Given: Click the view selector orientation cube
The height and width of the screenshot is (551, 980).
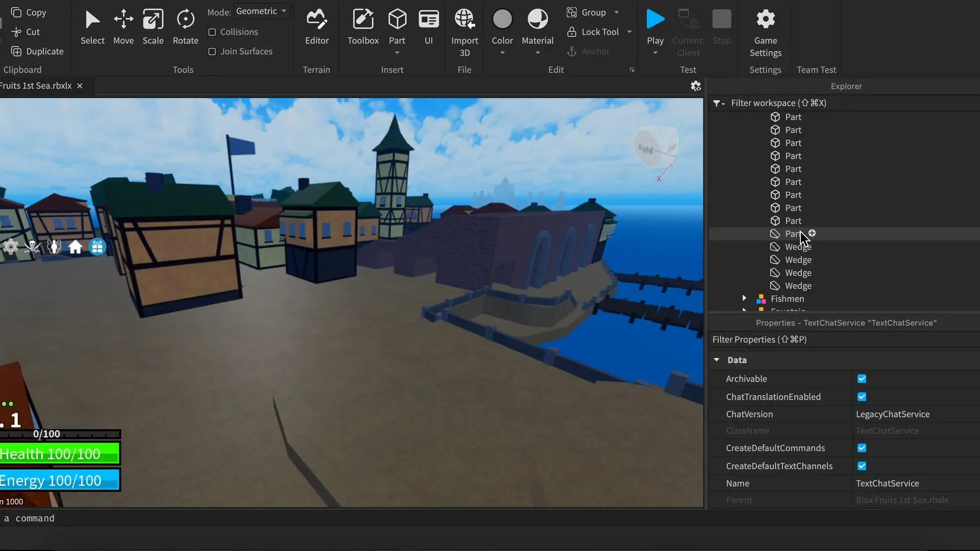Looking at the screenshot, I should tap(656, 148).
